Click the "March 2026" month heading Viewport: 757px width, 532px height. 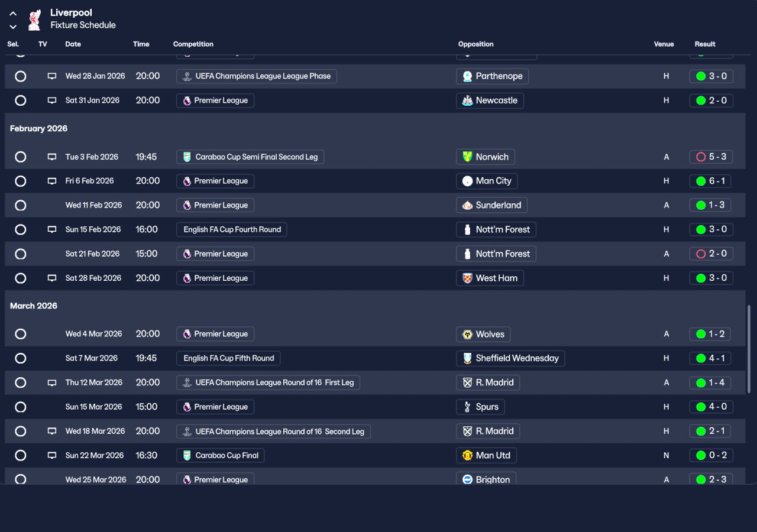(x=34, y=306)
